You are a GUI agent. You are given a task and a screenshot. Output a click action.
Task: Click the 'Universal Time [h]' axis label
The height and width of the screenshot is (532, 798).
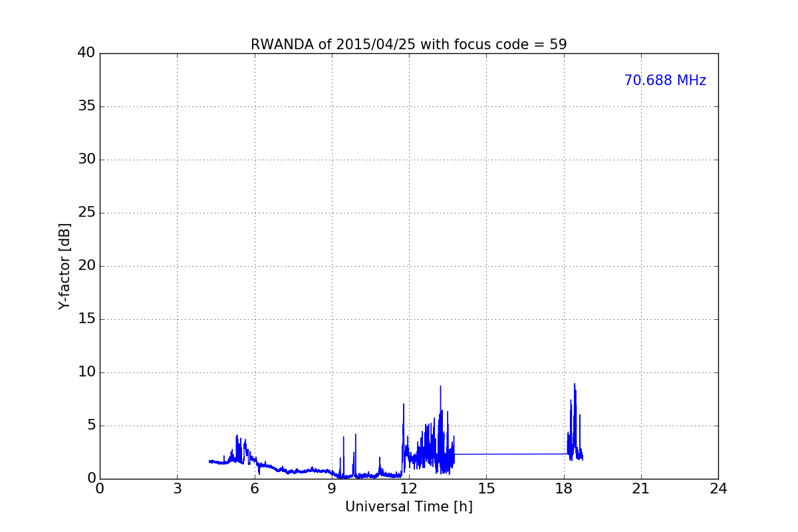[409, 507]
